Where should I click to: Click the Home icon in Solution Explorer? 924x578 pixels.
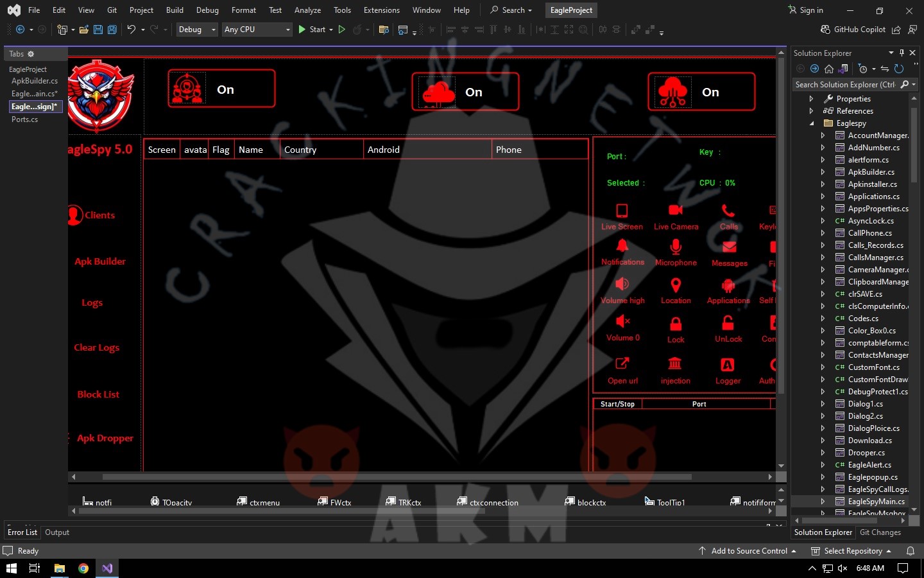(829, 69)
